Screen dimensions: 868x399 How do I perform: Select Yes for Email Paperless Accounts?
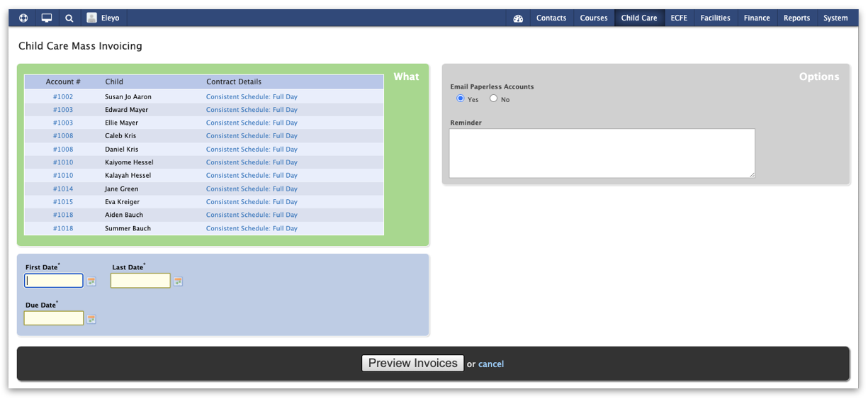(461, 99)
